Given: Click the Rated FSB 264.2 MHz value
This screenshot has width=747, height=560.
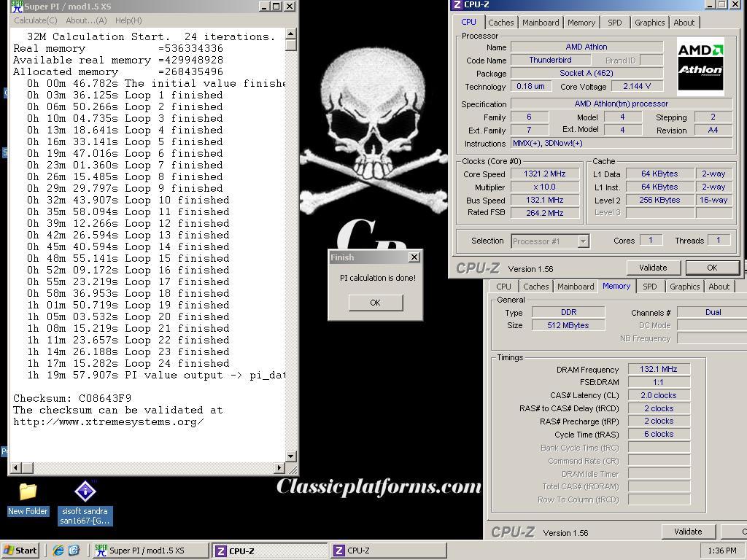Looking at the screenshot, I should click(544, 213).
